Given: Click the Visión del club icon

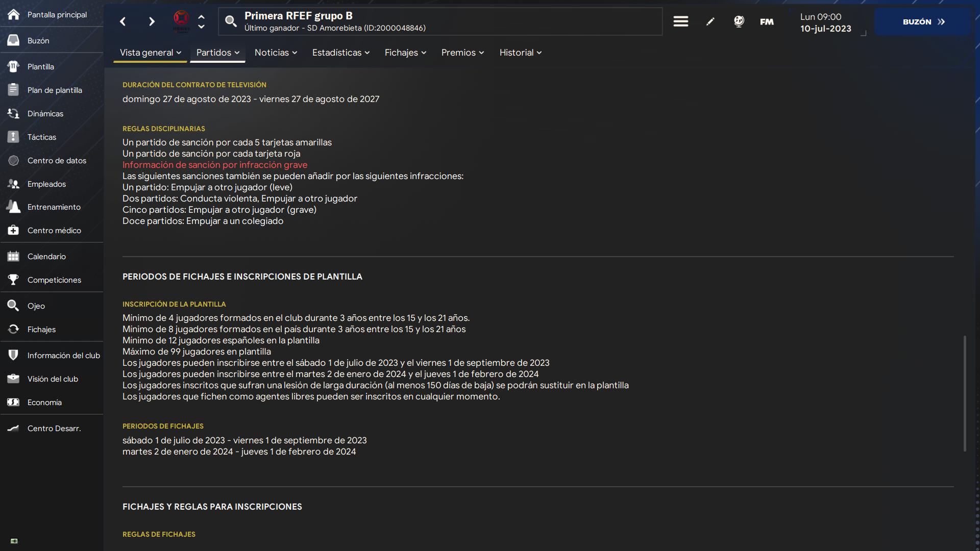Looking at the screenshot, I should coord(14,379).
